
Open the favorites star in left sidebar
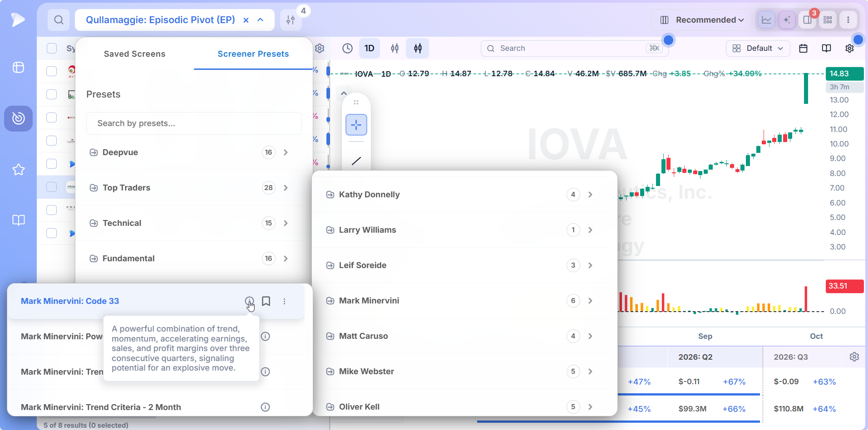18,170
